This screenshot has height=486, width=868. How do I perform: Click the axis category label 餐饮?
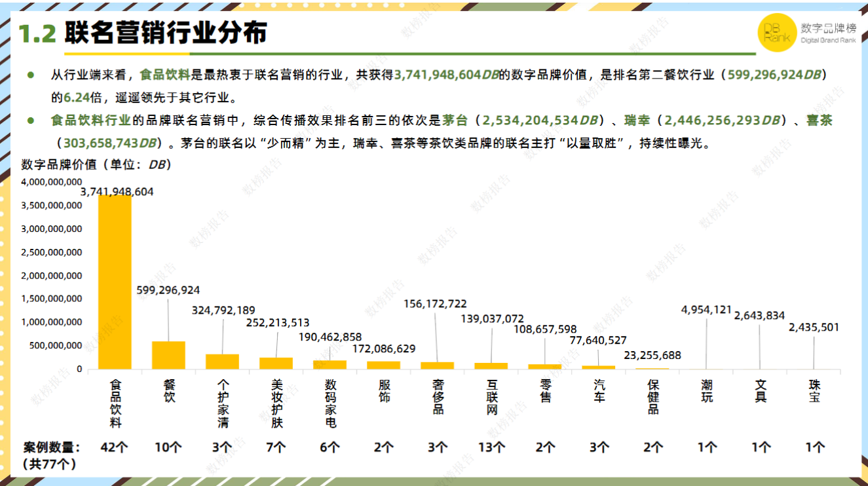click(169, 391)
